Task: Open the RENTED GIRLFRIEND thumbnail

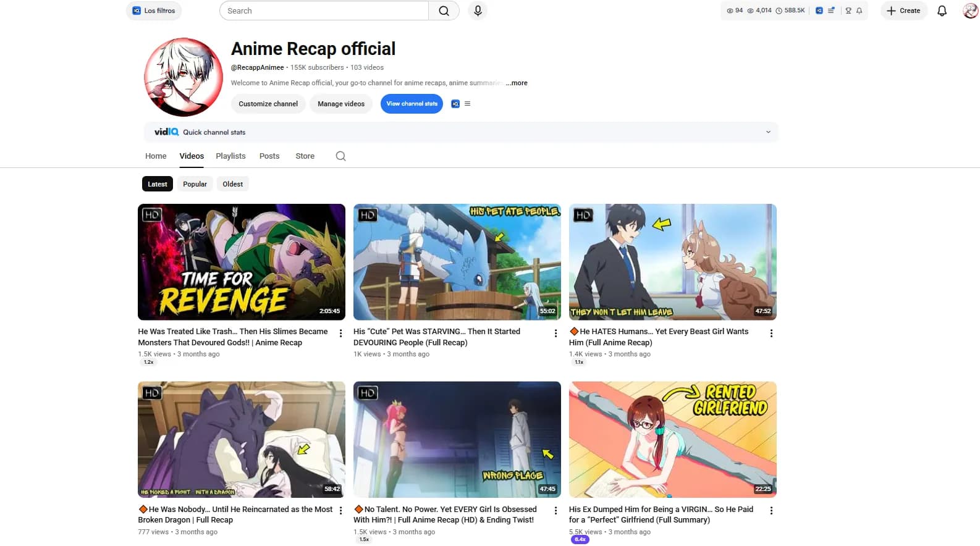Action: (673, 439)
